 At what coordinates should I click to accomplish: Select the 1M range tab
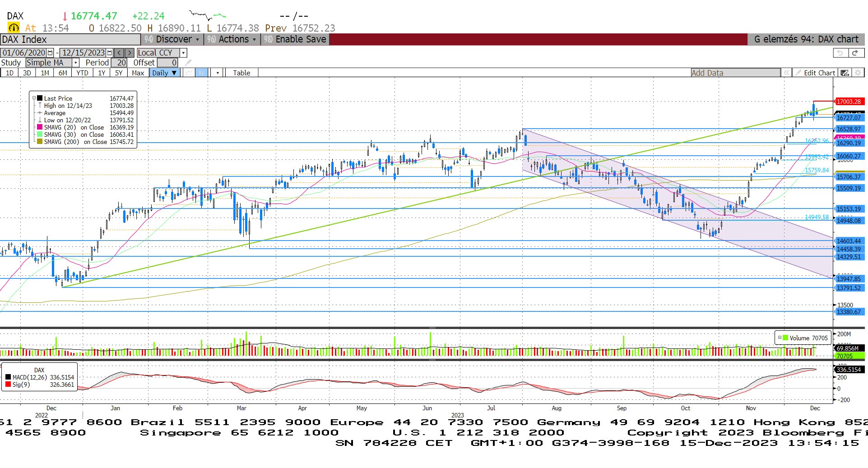[x=45, y=73]
